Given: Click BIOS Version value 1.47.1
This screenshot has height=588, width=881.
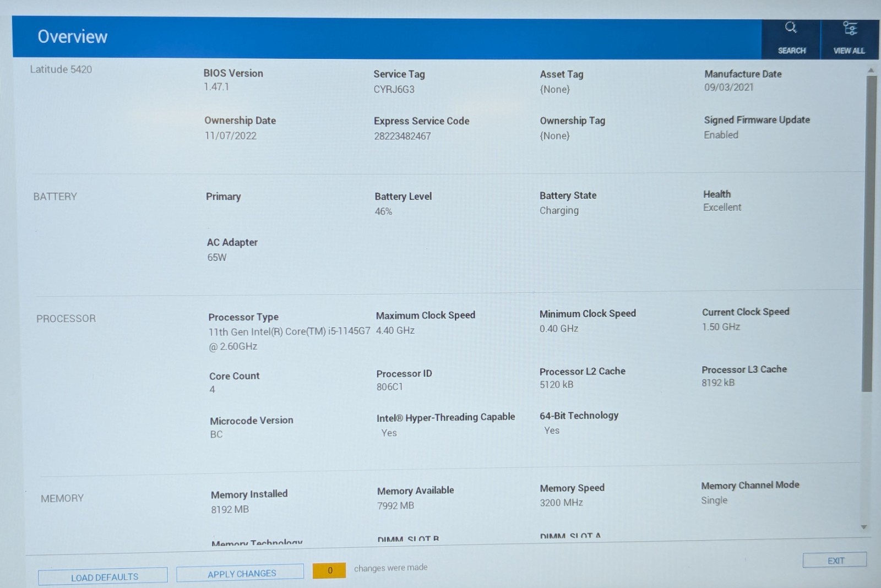Looking at the screenshot, I should point(216,87).
